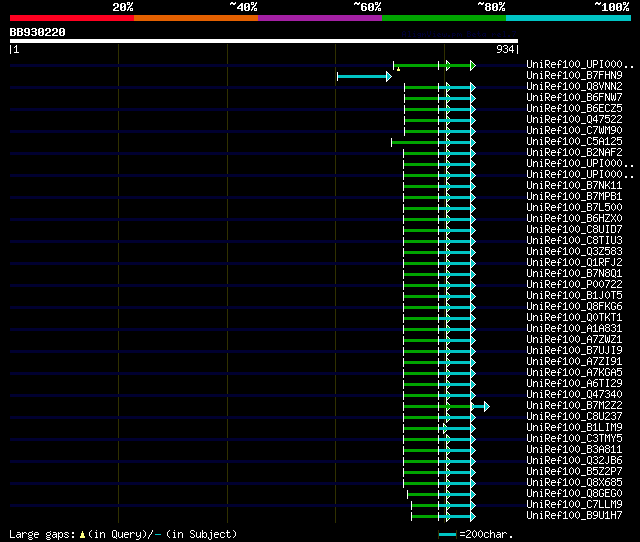The image size is (640, 542).
Task: Open the UniRef100_Q8X685 entry
Action: [x=574, y=483]
